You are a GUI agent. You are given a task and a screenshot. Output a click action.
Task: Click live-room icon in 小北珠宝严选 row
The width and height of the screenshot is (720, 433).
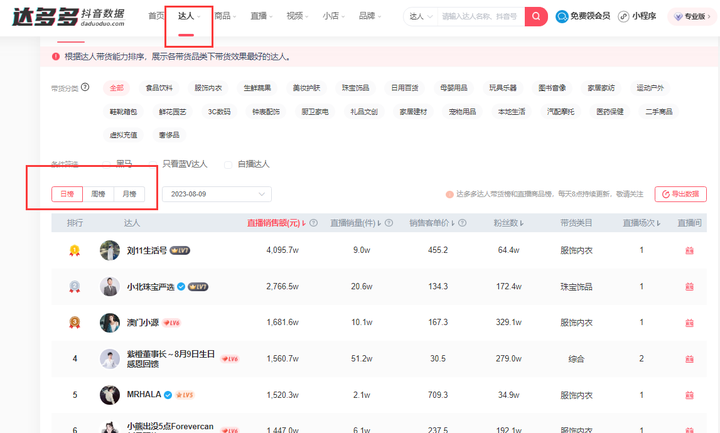[689, 287]
